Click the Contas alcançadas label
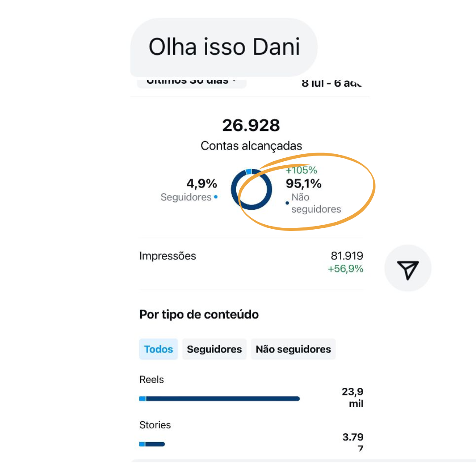The image size is (476, 476). pos(251,146)
